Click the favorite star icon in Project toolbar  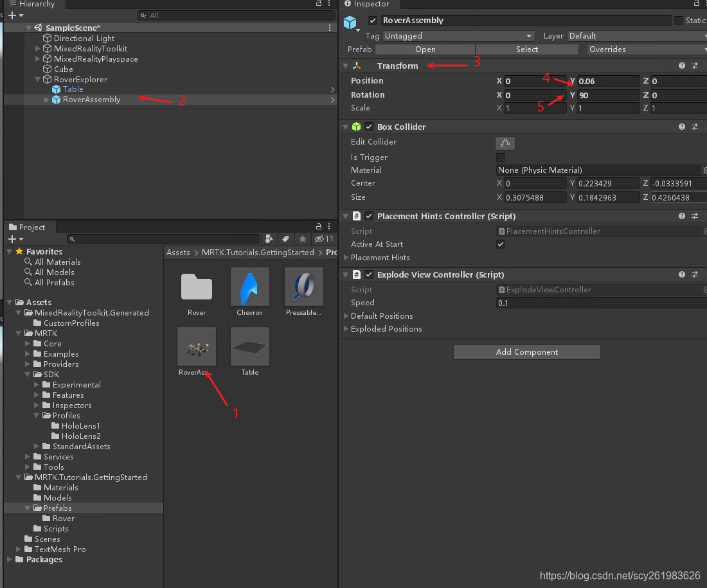tap(303, 239)
